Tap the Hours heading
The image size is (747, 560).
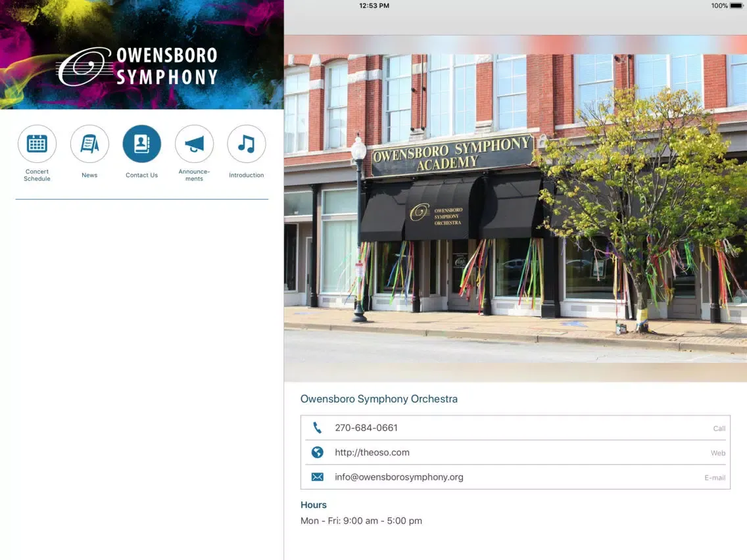click(x=314, y=505)
